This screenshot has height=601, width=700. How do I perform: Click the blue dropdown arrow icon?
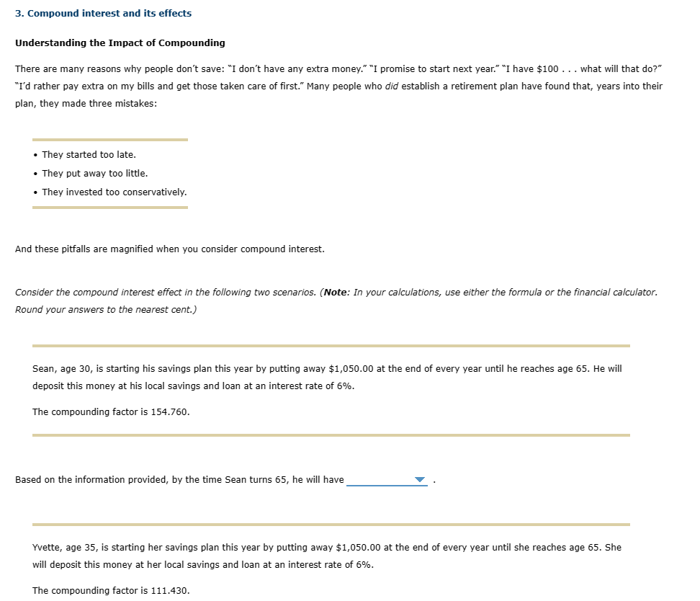tap(420, 480)
